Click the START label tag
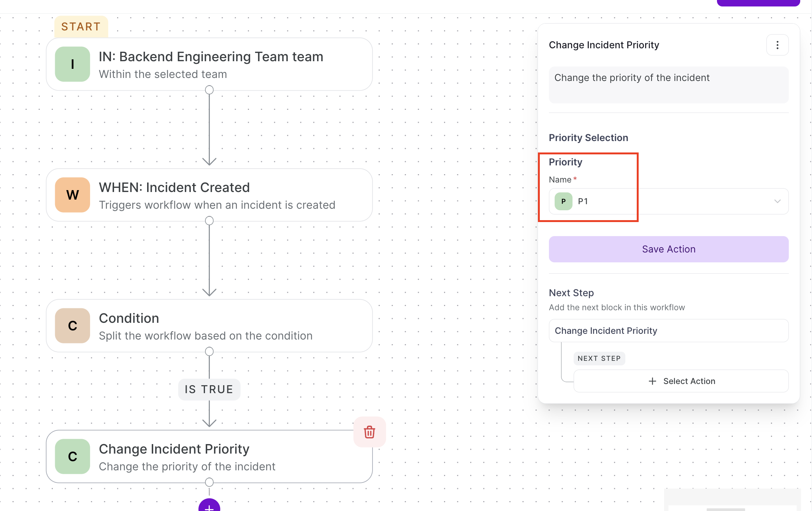 coord(81,27)
